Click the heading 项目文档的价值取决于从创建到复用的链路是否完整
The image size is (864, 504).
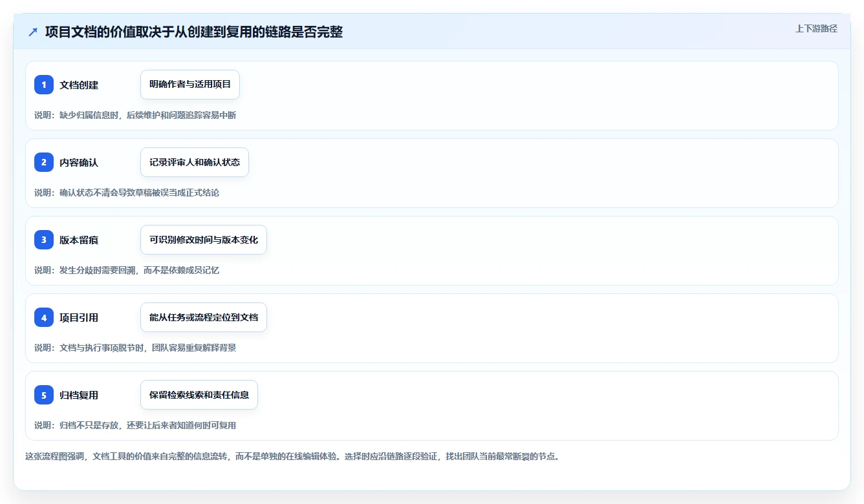[x=194, y=32]
